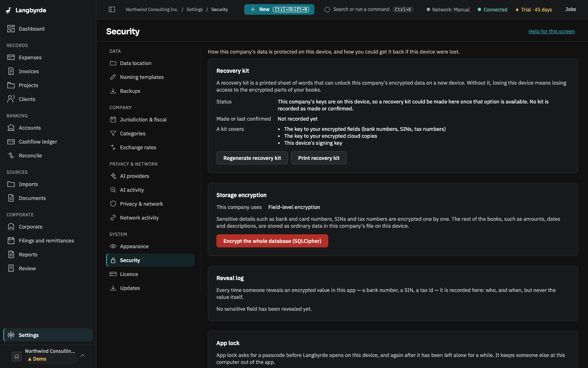The width and height of the screenshot is (588, 368).
Task: Click Settings breadcrumb link
Action: (195, 9)
